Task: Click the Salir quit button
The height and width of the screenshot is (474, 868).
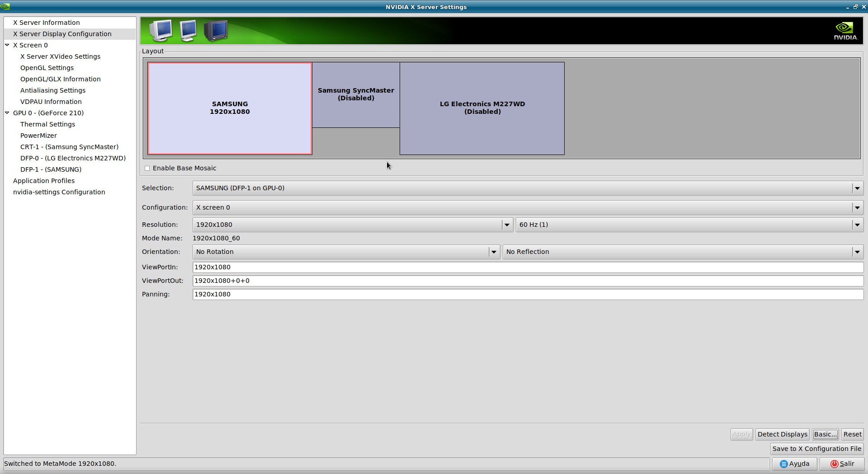Action: [x=842, y=464]
